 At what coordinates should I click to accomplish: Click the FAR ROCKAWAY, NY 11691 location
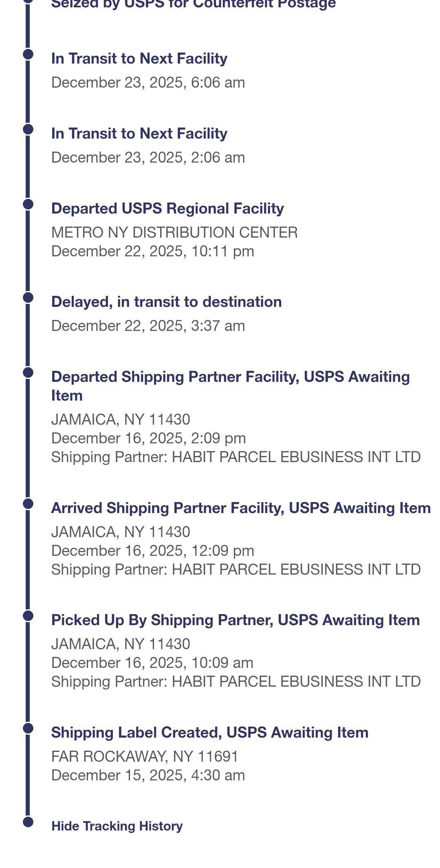145,756
